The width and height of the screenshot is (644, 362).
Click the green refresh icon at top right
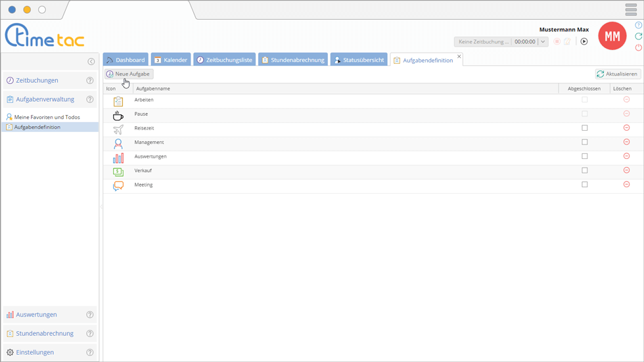tap(638, 37)
